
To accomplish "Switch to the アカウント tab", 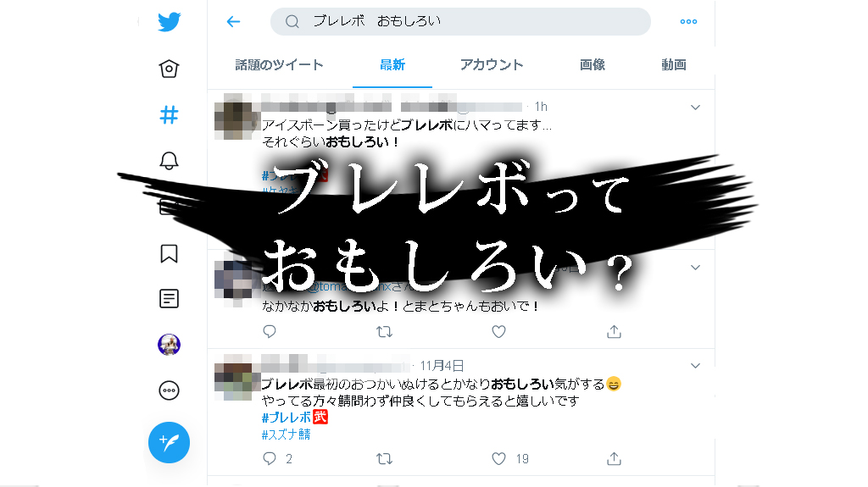I will (x=492, y=64).
